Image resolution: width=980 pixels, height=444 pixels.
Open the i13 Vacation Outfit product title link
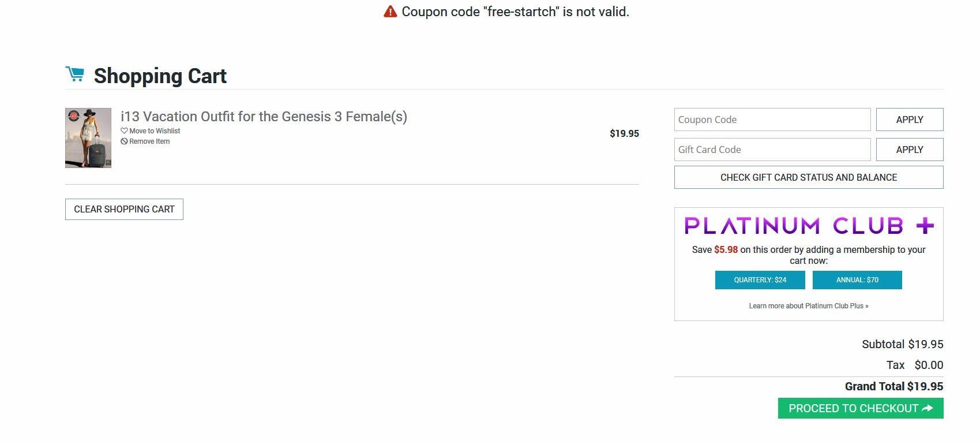pyautogui.click(x=264, y=117)
